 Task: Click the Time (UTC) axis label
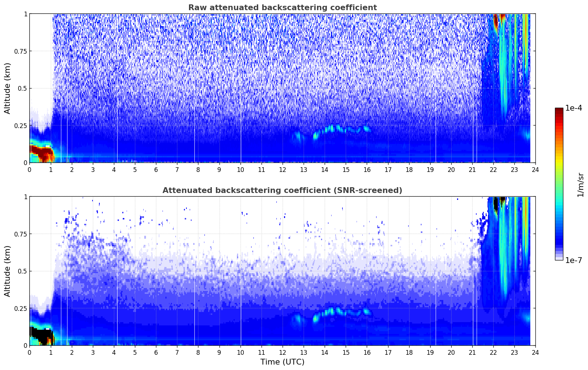(282, 362)
